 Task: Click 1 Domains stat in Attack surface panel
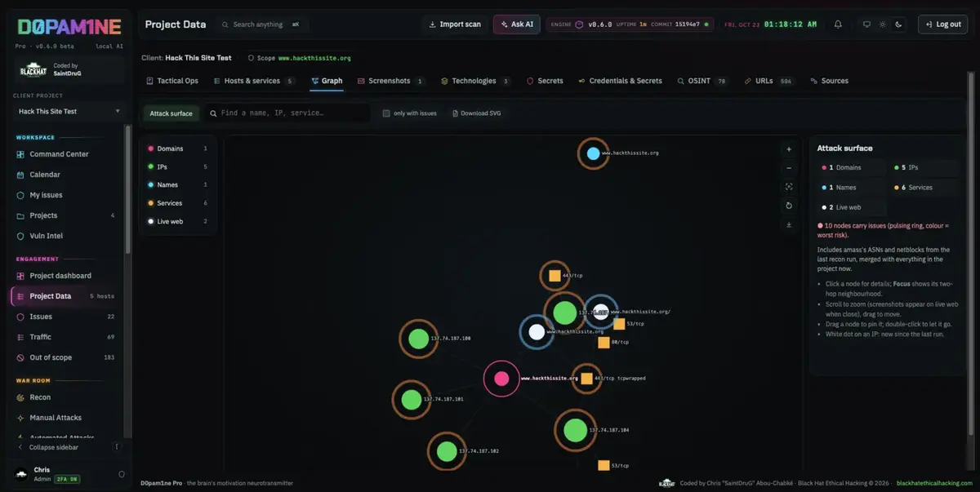click(851, 167)
